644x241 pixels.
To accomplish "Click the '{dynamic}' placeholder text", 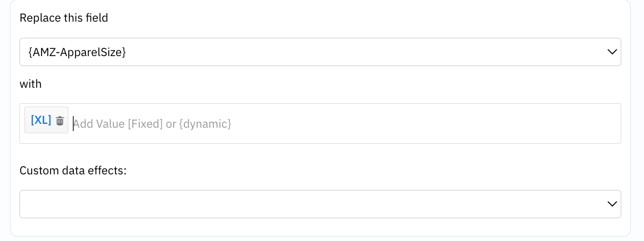I will point(205,124).
